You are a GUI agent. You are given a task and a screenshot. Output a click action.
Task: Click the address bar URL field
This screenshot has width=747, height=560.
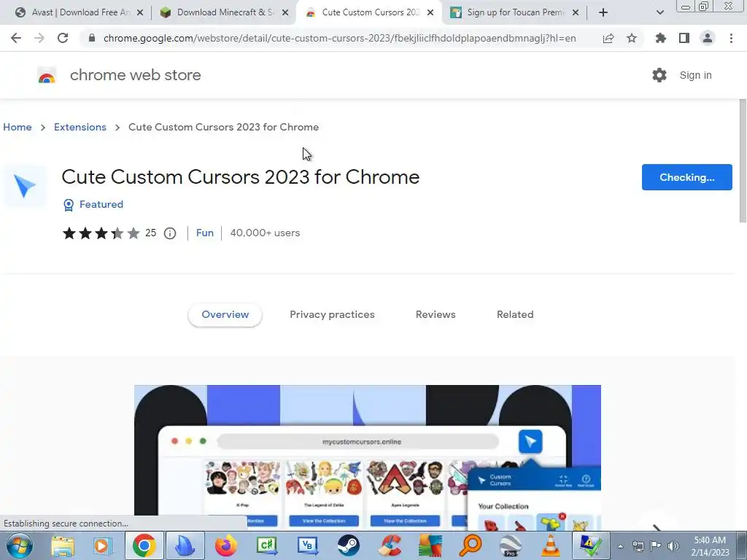[339, 38]
